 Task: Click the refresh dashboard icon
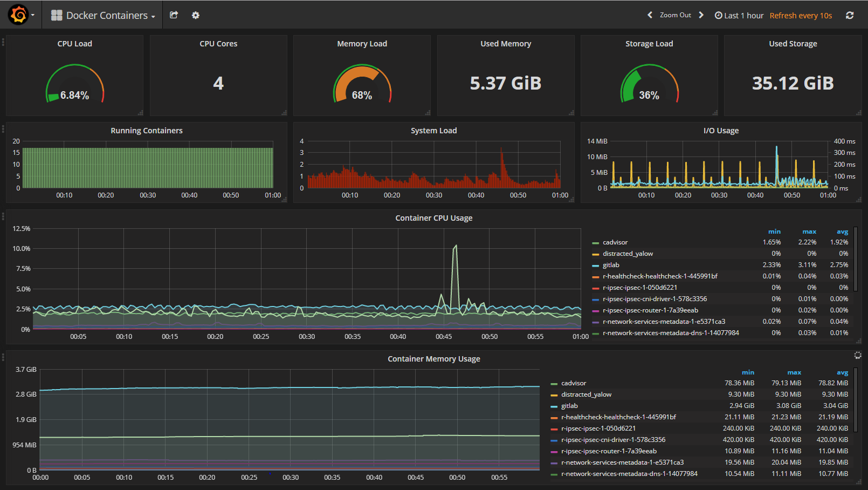tap(850, 15)
